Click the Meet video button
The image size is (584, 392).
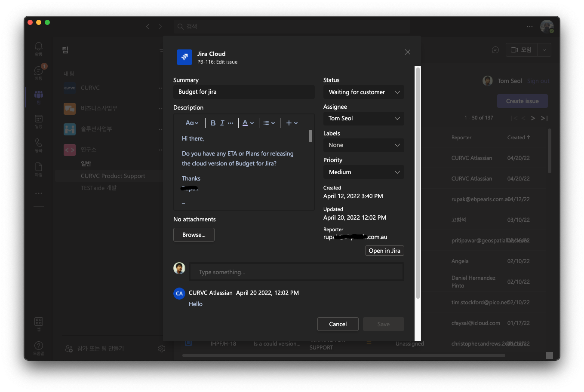point(521,50)
